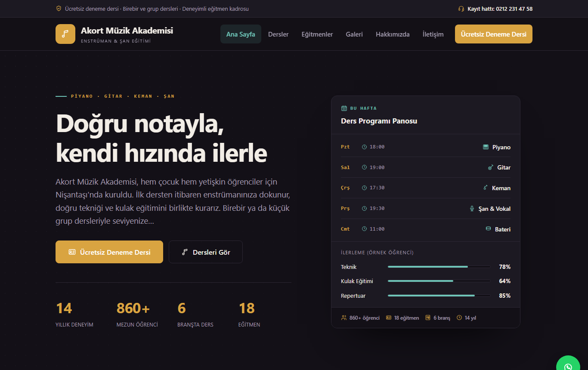The height and width of the screenshot is (370, 588).
Task: Click the 6 BRANŞTA DERS stat
Action: 195,314
